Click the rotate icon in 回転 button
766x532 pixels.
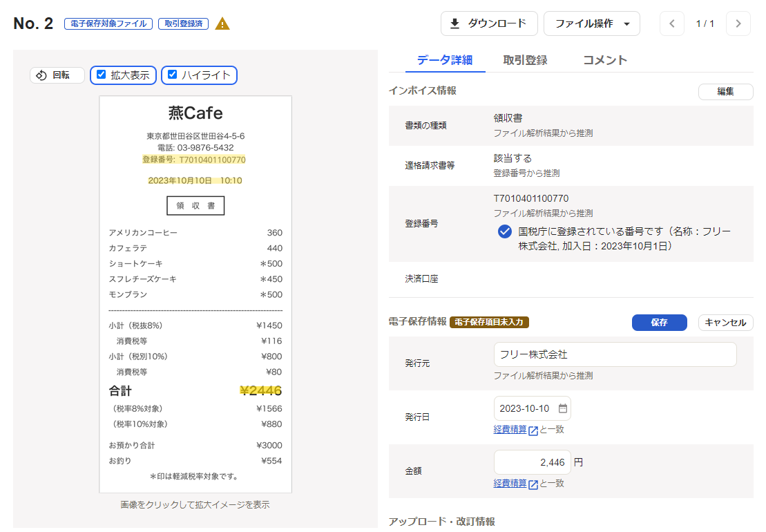[x=41, y=75]
